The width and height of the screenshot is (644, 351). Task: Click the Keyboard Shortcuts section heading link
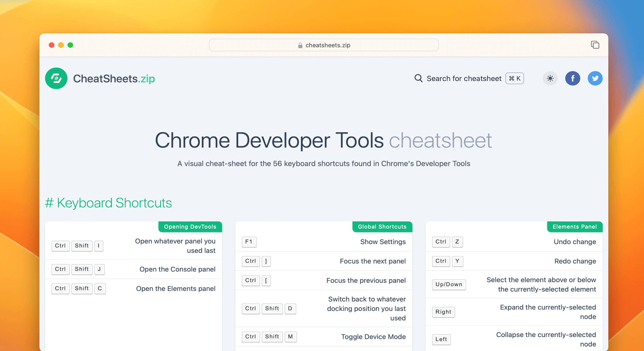coord(108,203)
